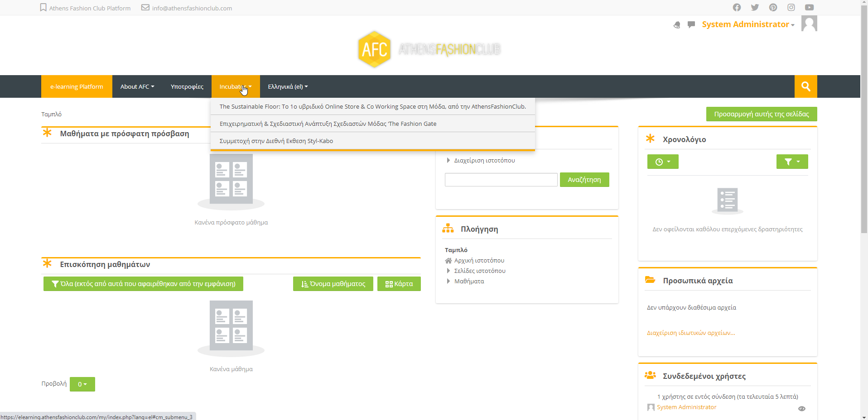Toggle visibility eye next to System Administrator
Viewport: 868px width, 420px height.
pyautogui.click(x=801, y=409)
